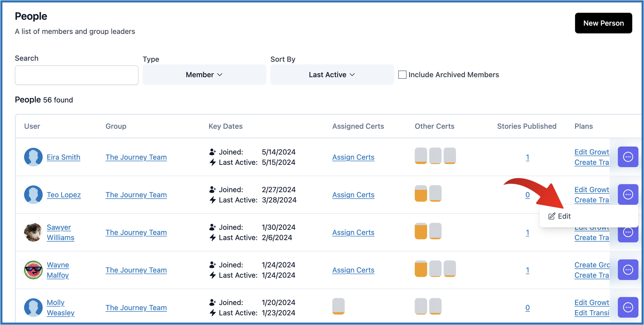Click Edit Growth plan link for Eira Smith
Viewport: 644px width, 325px height.
(591, 152)
